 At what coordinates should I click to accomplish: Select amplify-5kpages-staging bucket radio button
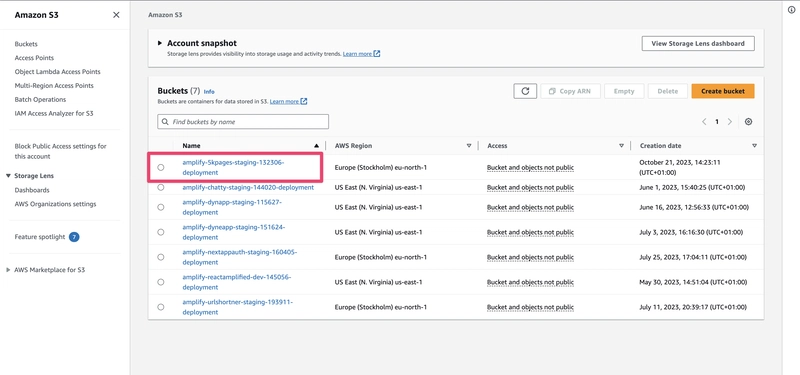(161, 167)
